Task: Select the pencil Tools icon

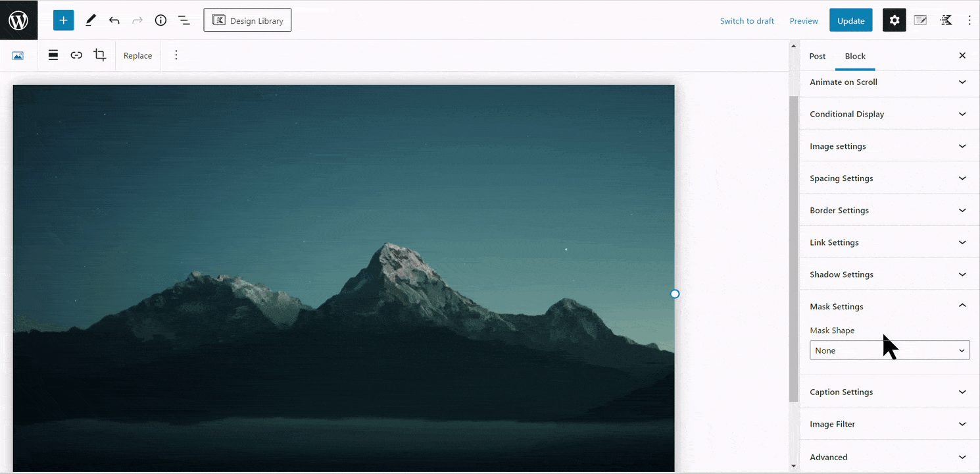Action: [x=91, y=20]
